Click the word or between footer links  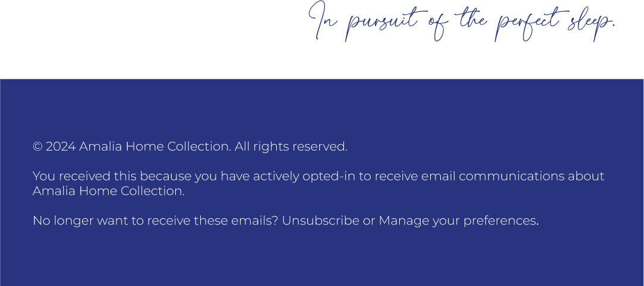point(369,221)
